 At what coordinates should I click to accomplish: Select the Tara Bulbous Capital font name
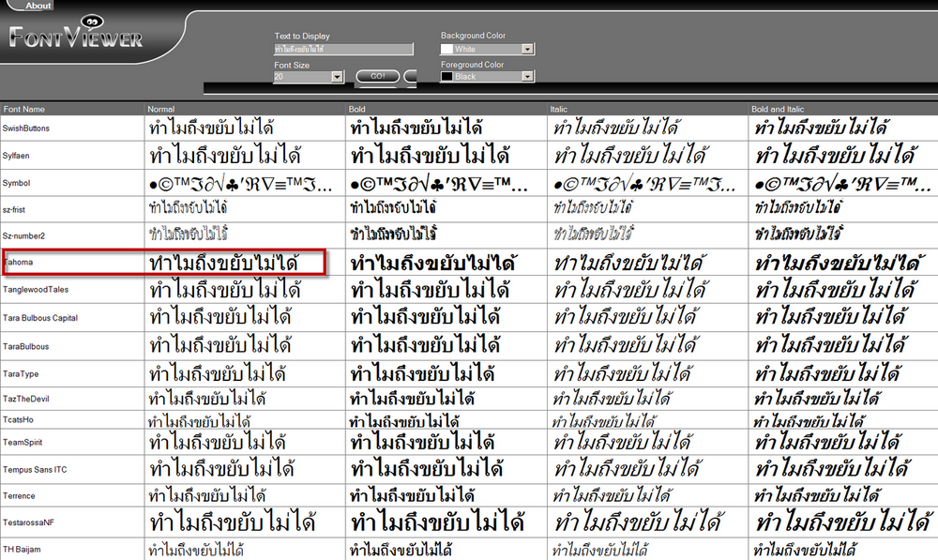[40, 318]
